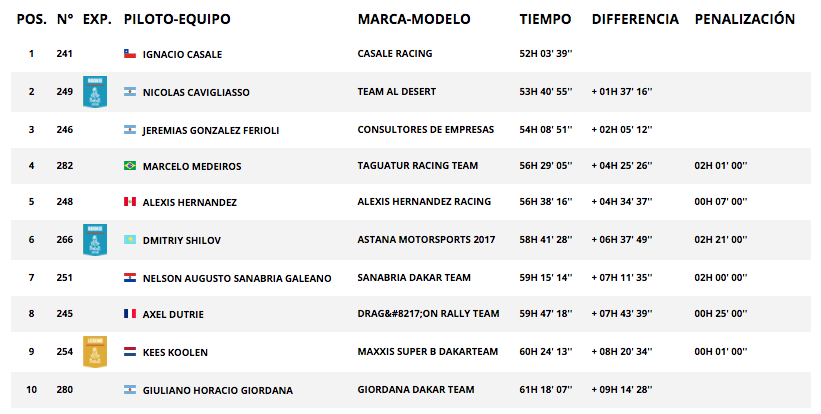Click the Chile flag beside Ignacio Casale
The width and height of the screenshot is (821, 414).
point(130,53)
